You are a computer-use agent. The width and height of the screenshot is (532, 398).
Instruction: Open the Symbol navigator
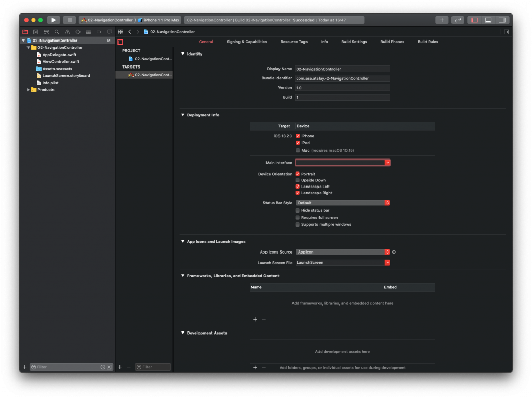coord(46,32)
